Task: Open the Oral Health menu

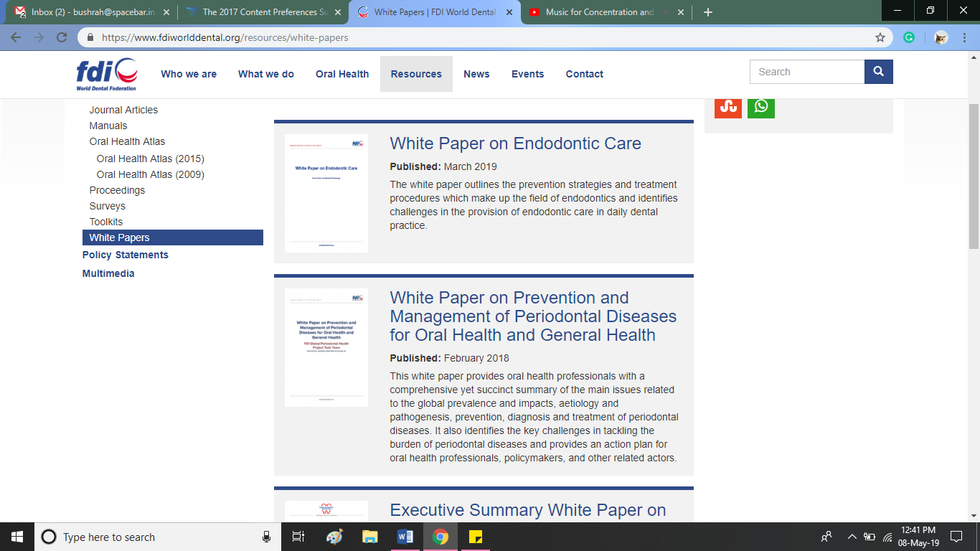Action: tap(342, 74)
